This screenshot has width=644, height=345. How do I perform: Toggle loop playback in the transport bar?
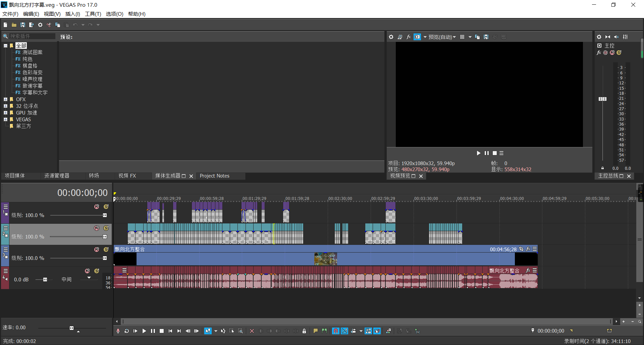tap(127, 331)
